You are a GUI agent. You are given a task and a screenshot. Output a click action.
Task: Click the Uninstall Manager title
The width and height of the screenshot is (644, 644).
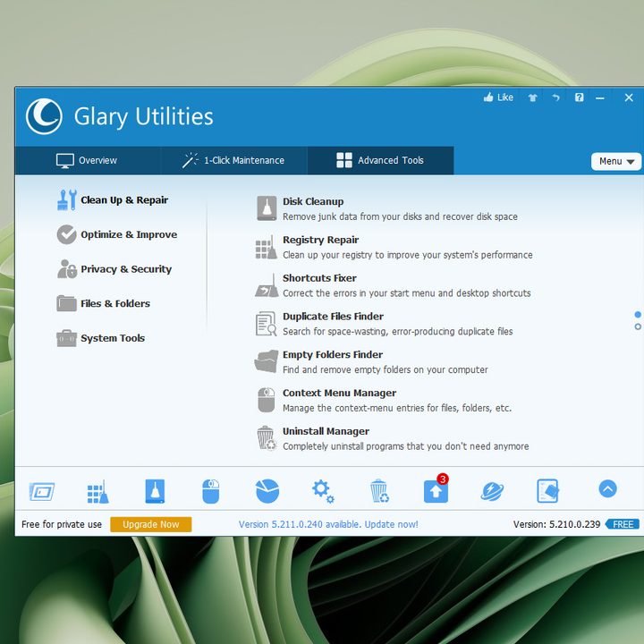click(326, 431)
